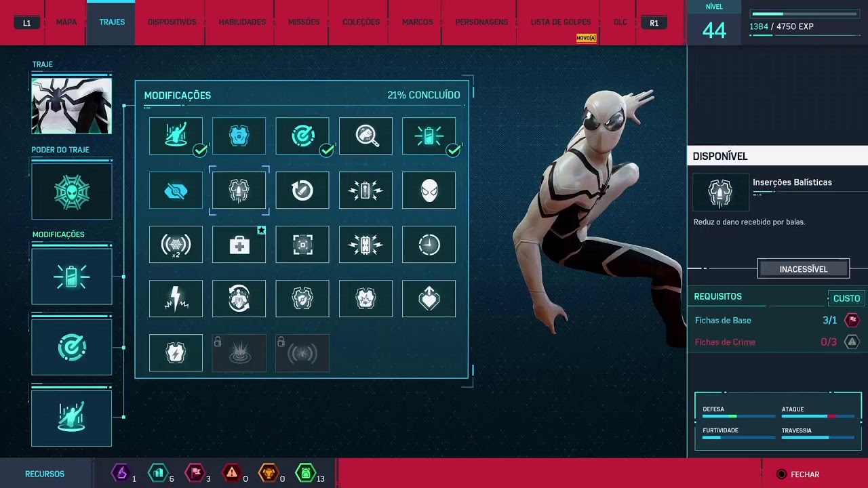Screen dimensions: 868x488
Task: Click the INACESSÍVEL button
Action: pos(804,269)
